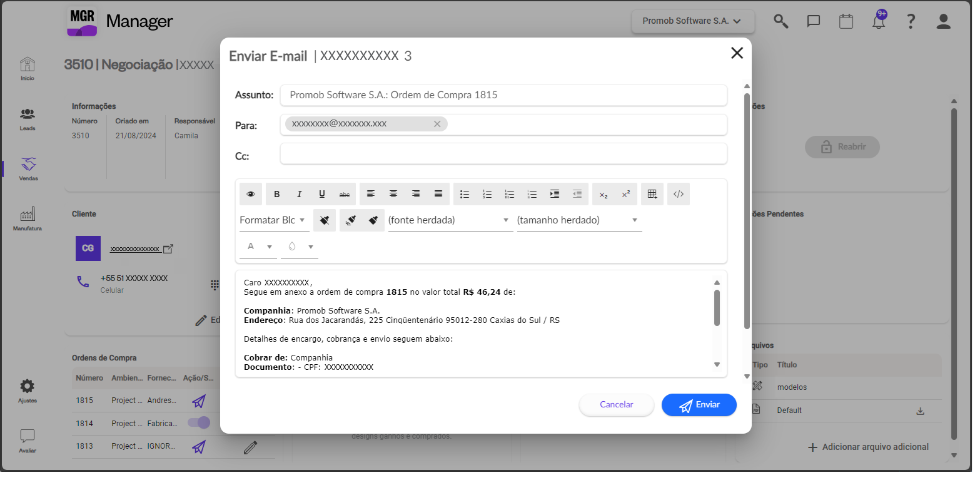The height and width of the screenshot is (480, 980).
Task: Click the dialog's outer scrollbar
Action: [747, 211]
